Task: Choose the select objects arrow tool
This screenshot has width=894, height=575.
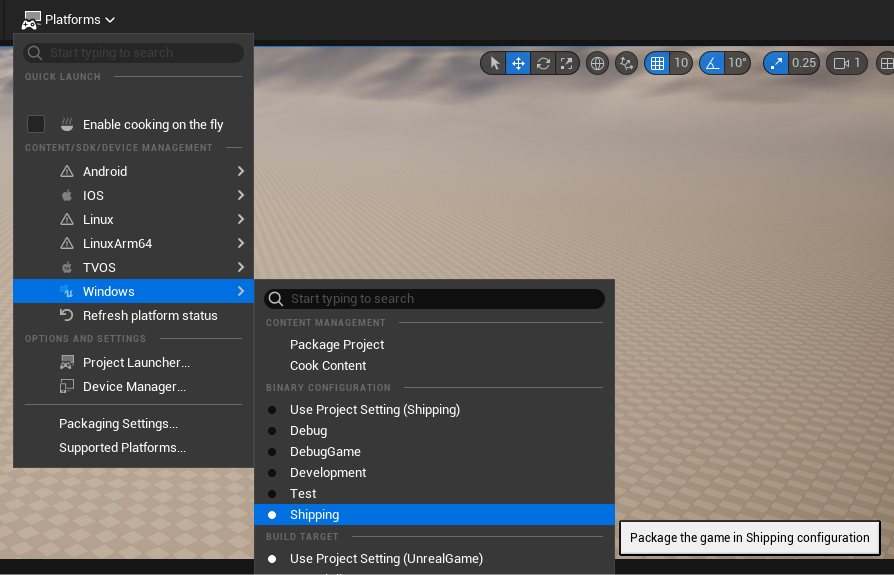Action: click(x=494, y=63)
